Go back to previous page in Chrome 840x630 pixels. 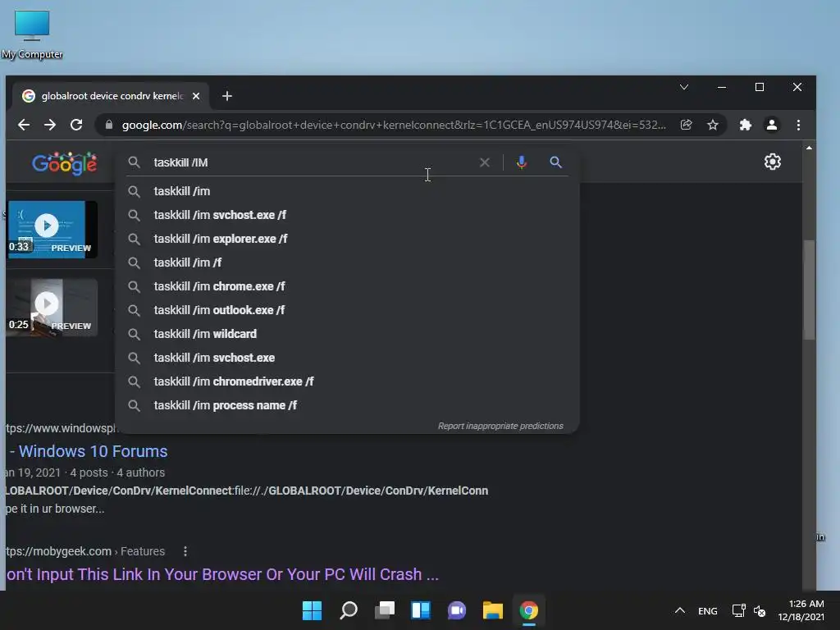(24, 125)
